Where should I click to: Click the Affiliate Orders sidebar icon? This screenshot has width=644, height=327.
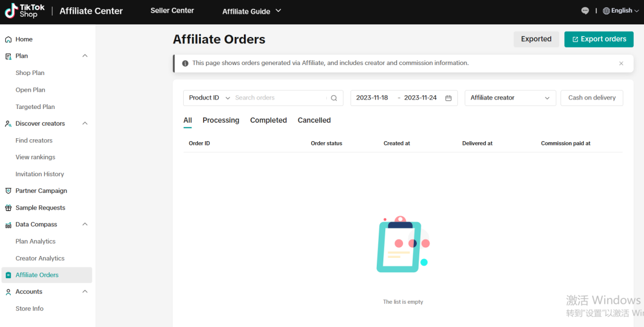pos(8,275)
